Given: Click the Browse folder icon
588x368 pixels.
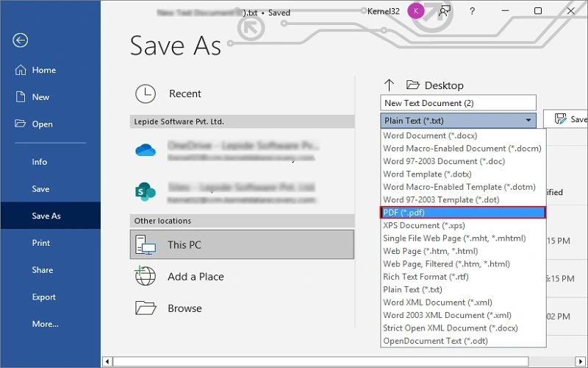Looking at the screenshot, I should [146, 308].
